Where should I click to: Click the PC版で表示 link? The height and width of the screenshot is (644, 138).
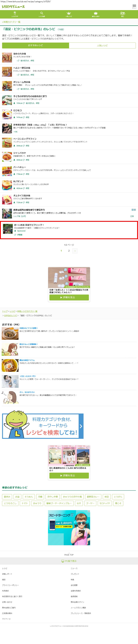click(x=69, y=561)
